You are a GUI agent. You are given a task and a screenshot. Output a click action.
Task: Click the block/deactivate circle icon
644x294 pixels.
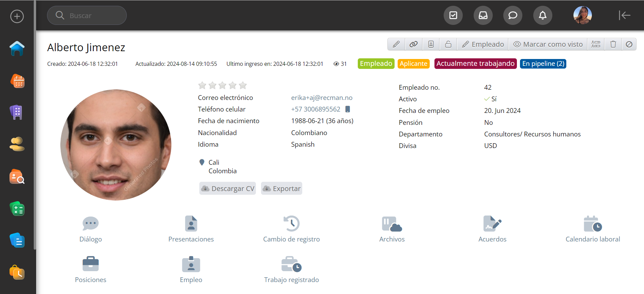629,44
